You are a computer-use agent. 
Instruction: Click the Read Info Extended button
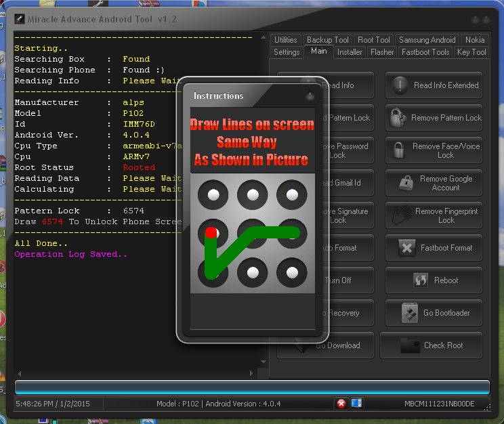coord(434,85)
